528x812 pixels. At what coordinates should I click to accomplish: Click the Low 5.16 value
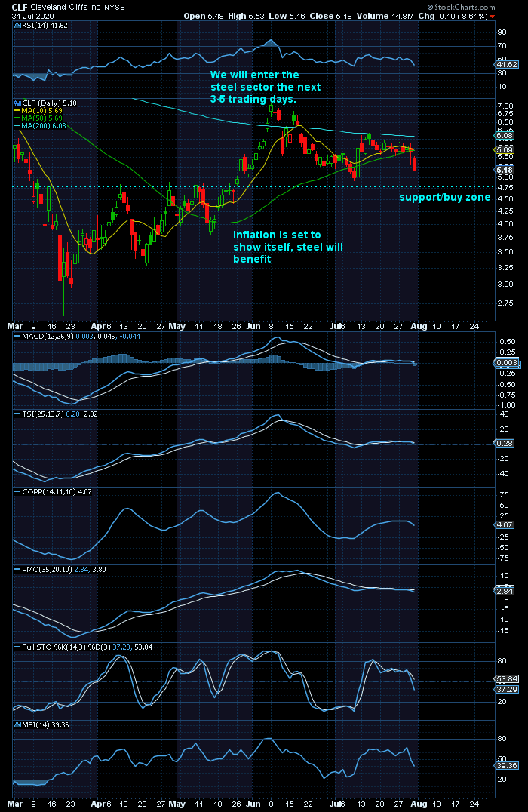(x=287, y=16)
